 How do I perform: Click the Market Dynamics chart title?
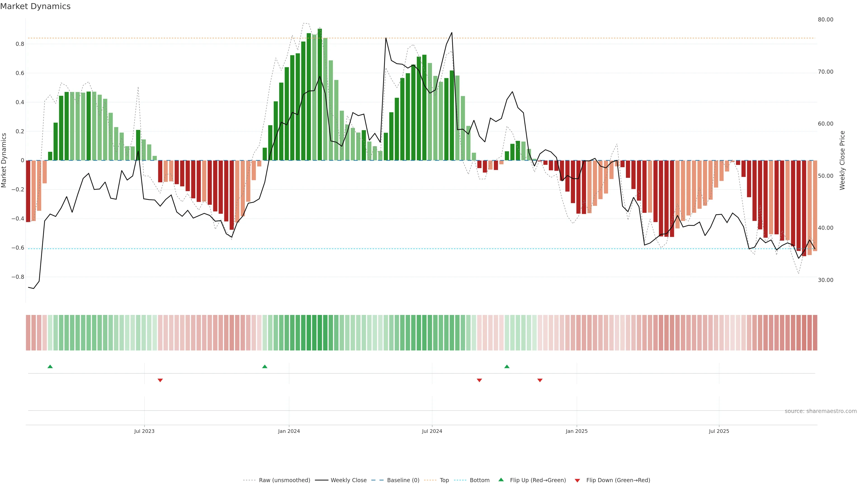point(35,6)
